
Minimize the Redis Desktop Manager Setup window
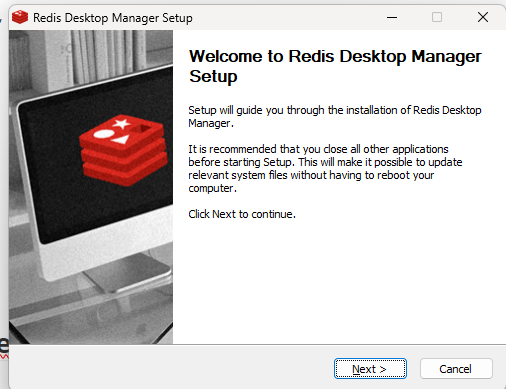coord(392,17)
